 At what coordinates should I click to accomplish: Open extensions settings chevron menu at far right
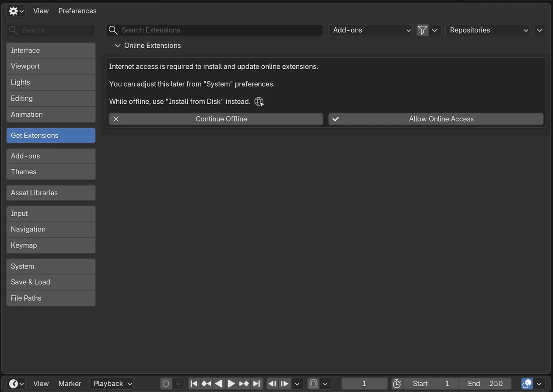tap(540, 30)
